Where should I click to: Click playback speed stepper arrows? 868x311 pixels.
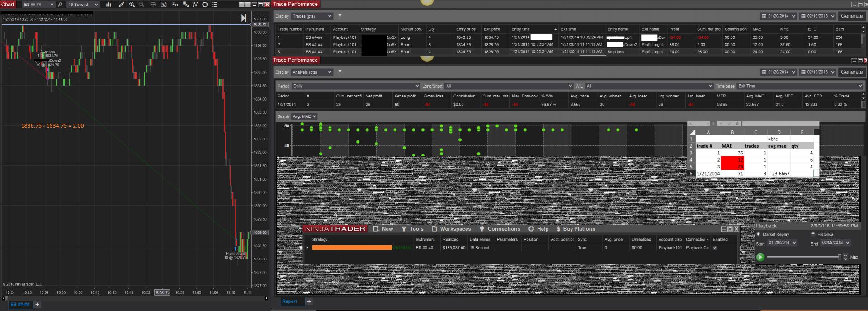pos(845,257)
